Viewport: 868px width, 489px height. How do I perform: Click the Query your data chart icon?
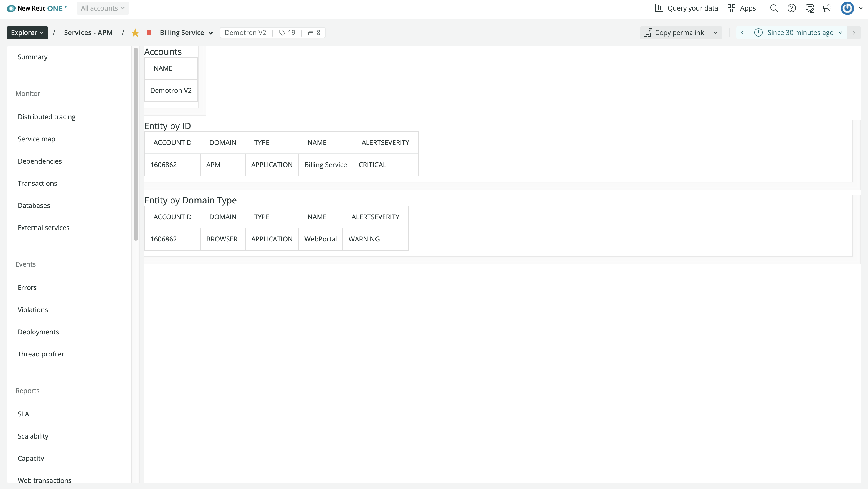pyautogui.click(x=658, y=8)
